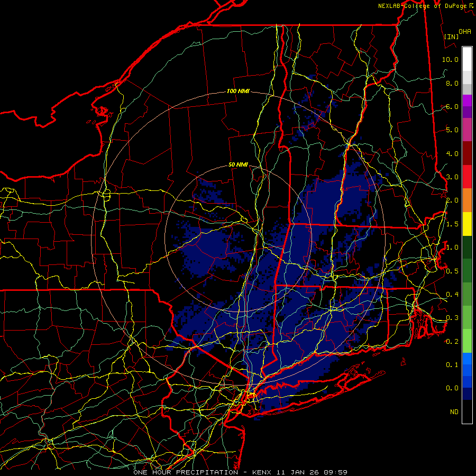Click the OHA product label

(x=465, y=31)
